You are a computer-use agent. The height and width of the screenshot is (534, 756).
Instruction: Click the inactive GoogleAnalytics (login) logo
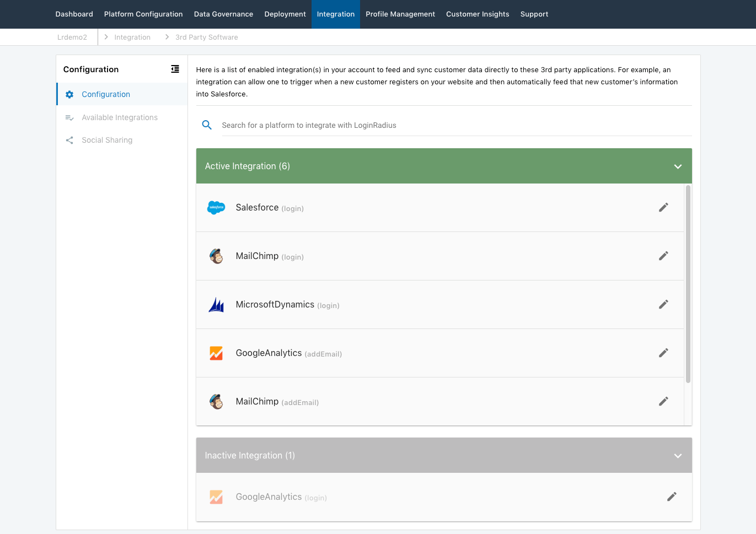(216, 497)
